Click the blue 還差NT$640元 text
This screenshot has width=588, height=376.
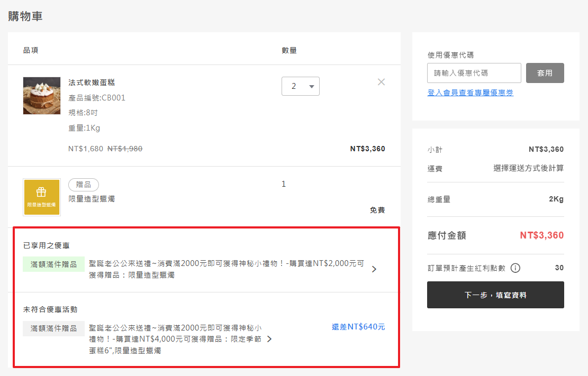358,327
